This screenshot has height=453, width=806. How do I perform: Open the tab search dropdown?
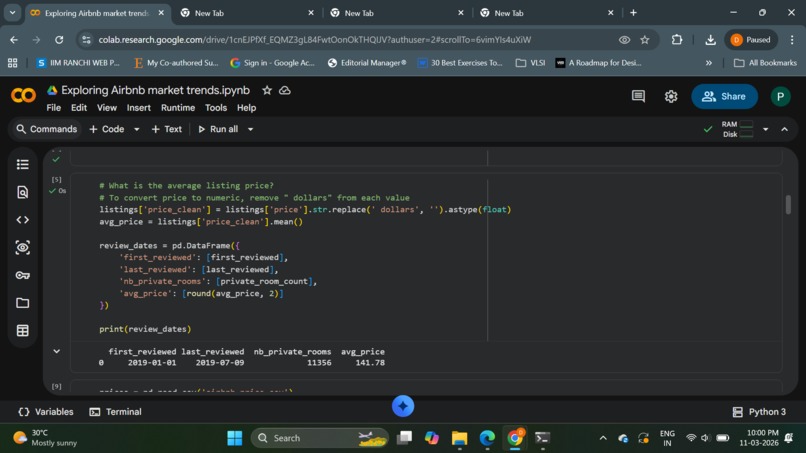click(12, 13)
